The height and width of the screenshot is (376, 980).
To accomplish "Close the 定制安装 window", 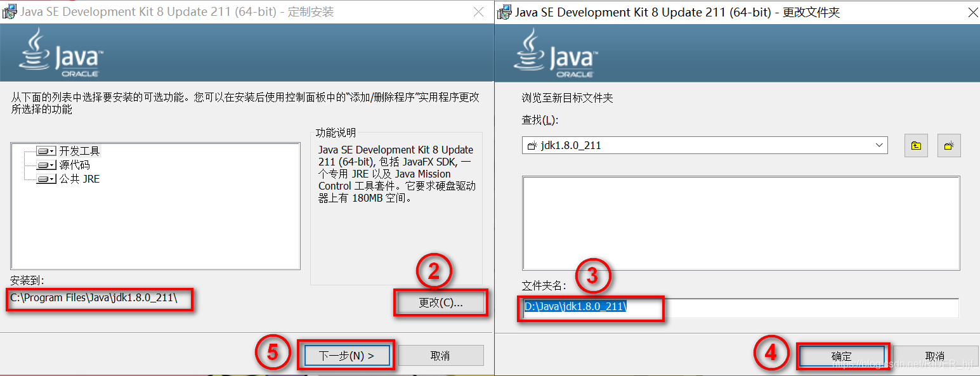I will click(x=480, y=11).
